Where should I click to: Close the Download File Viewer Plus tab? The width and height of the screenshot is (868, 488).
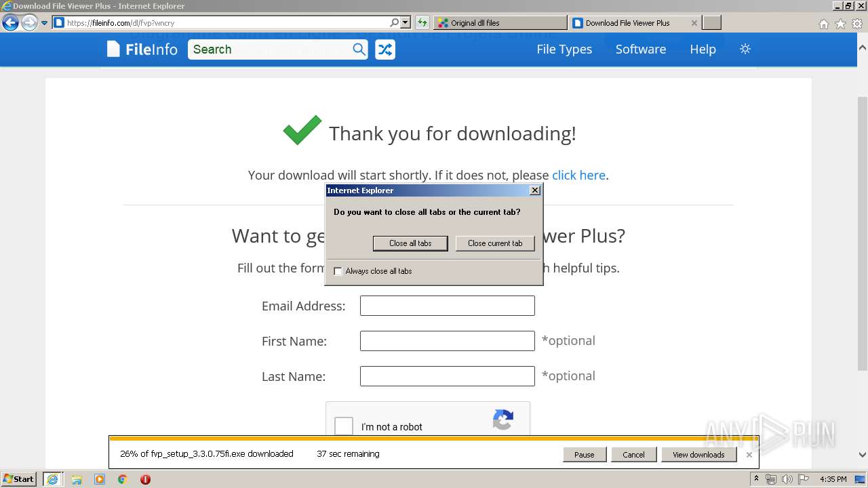694,23
